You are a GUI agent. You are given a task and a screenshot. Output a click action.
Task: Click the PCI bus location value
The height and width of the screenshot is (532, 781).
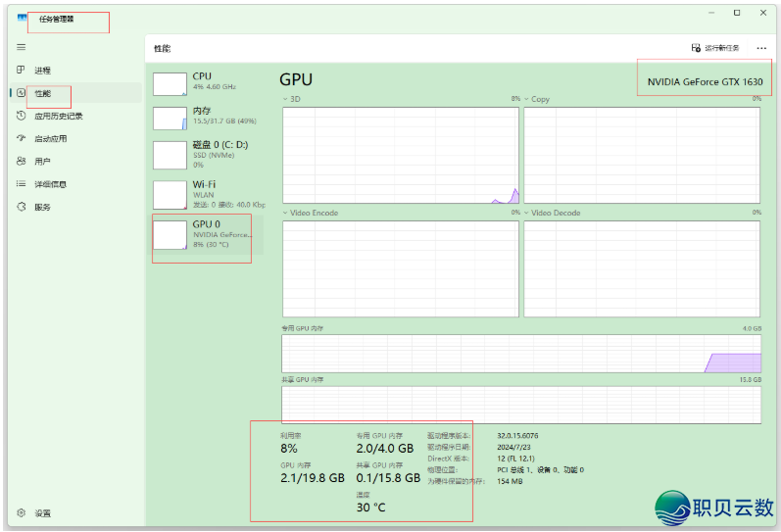540,469
